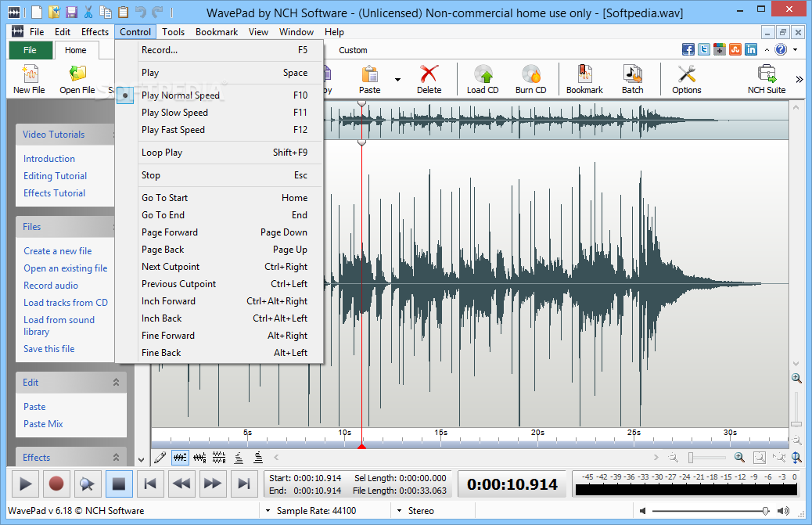
Task: Click the copy icon in quick access bar
Action: (x=106, y=12)
